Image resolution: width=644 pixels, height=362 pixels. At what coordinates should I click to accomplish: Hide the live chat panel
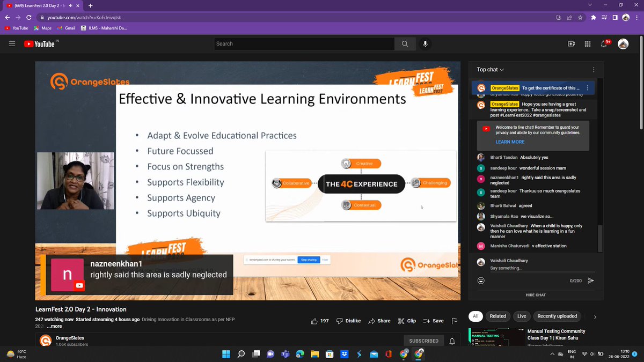[535, 294]
